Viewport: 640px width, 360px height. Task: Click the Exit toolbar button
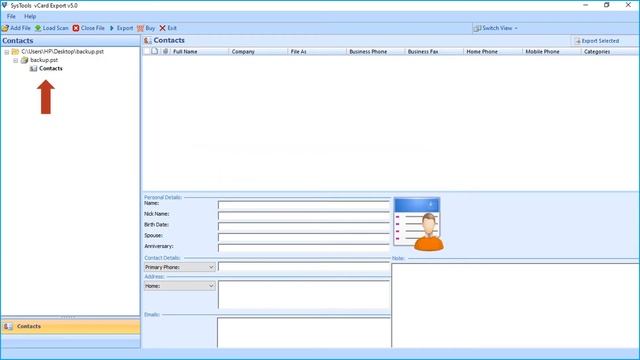coord(168,28)
